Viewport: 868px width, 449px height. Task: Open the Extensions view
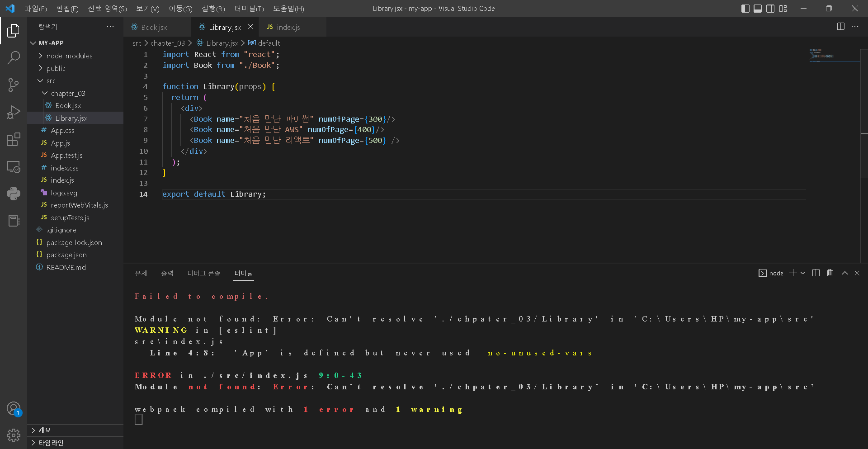[14, 139]
